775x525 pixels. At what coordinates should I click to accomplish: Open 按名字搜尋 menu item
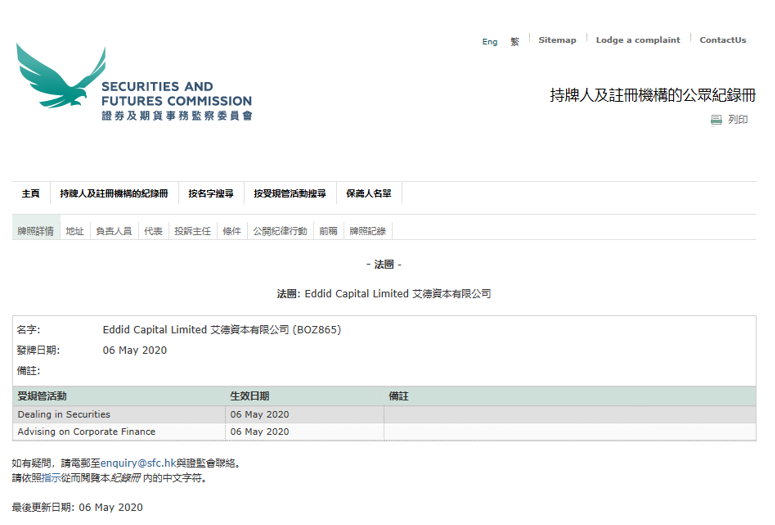click(211, 193)
